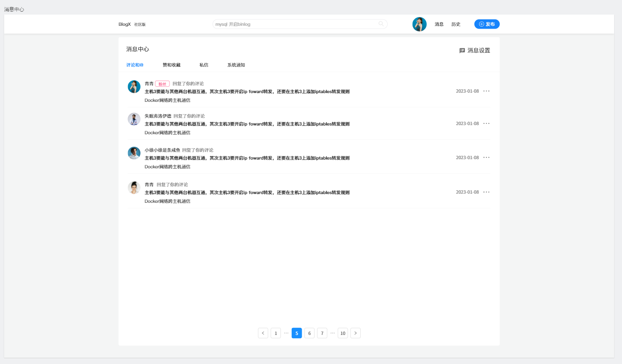Jump to page 10
The width and height of the screenshot is (622, 364).
(x=343, y=333)
